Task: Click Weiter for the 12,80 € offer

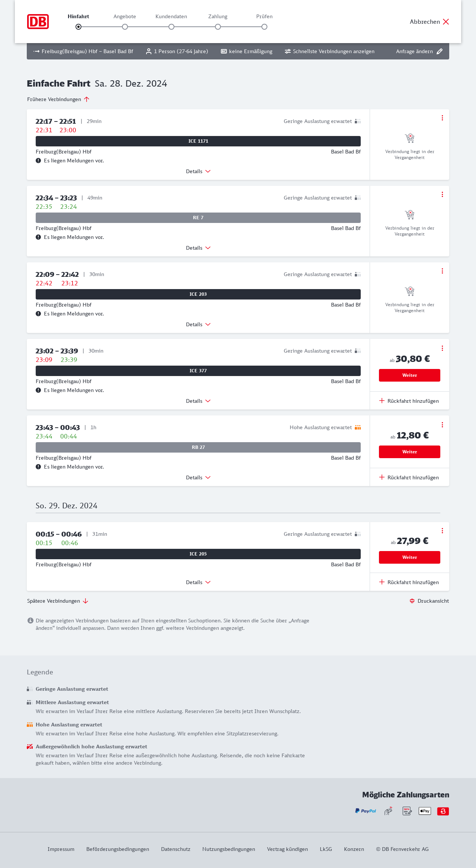Action: click(x=409, y=452)
